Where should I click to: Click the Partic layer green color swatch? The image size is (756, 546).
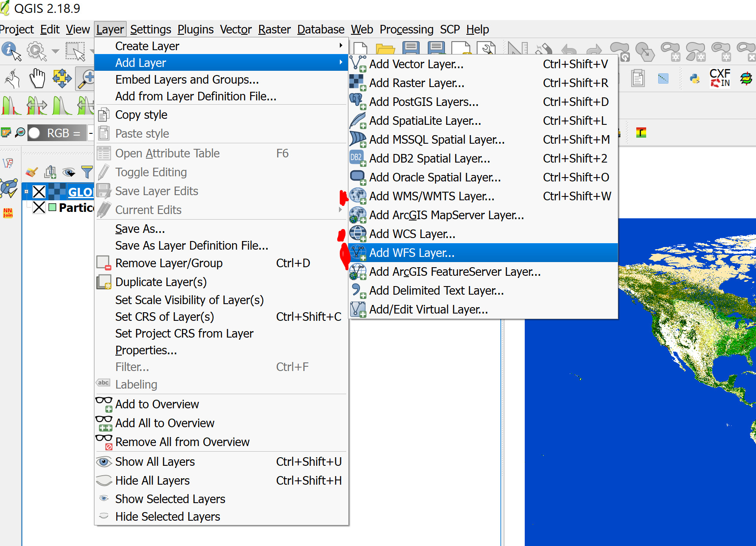coord(52,208)
